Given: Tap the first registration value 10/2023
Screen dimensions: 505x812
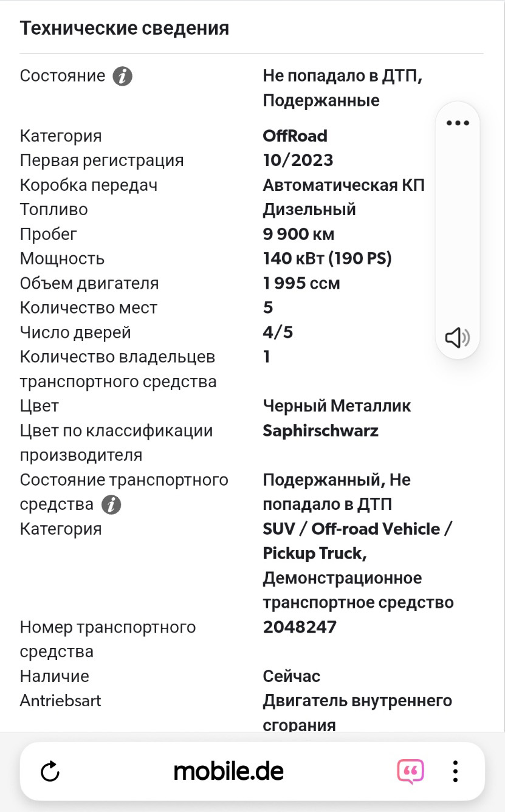Looking at the screenshot, I should pos(298,160).
